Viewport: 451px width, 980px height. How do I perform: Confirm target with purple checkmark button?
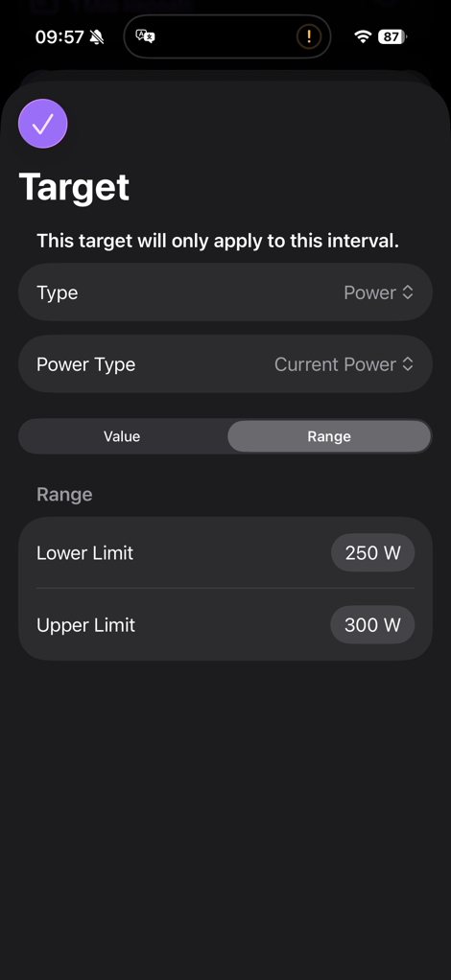(x=42, y=124)
